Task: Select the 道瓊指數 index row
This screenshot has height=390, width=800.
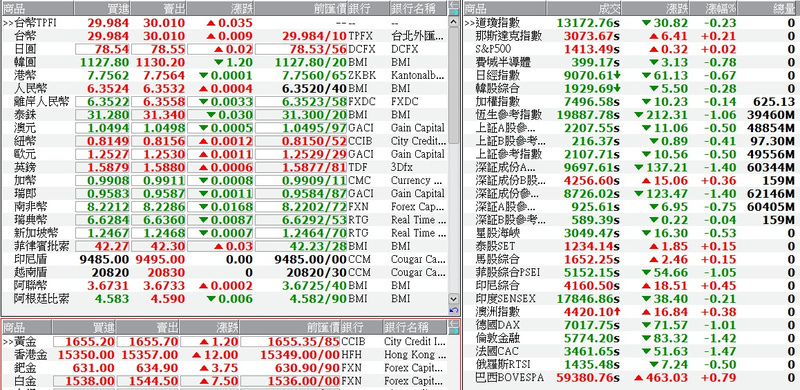Action: click(x=632, y=23)
